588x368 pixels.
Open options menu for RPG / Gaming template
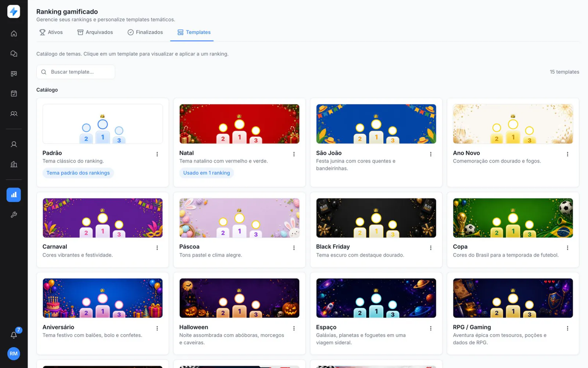click(567, 328)
